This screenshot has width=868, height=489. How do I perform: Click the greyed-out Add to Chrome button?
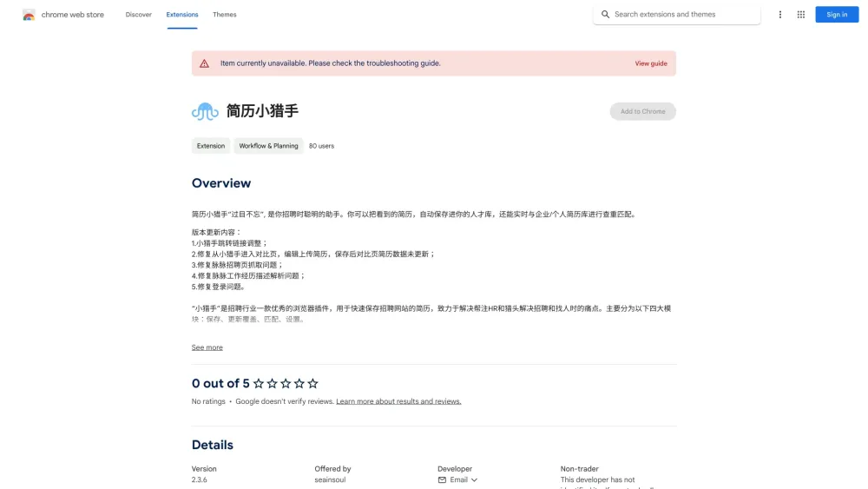point(642,111)
